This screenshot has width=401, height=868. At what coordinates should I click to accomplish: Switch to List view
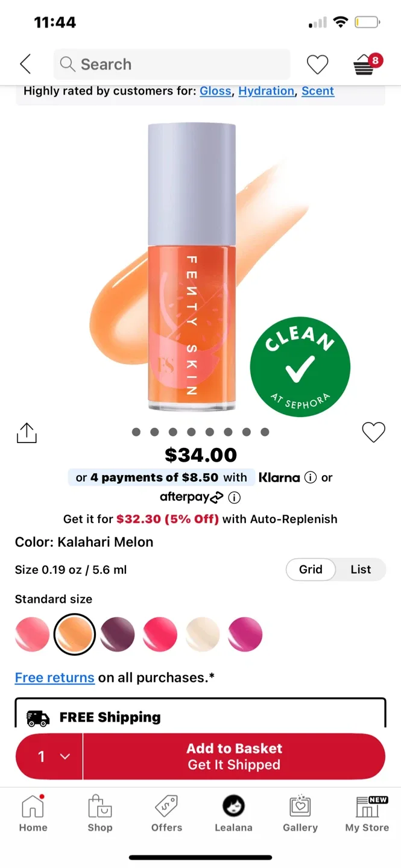[x=360, y=569]
